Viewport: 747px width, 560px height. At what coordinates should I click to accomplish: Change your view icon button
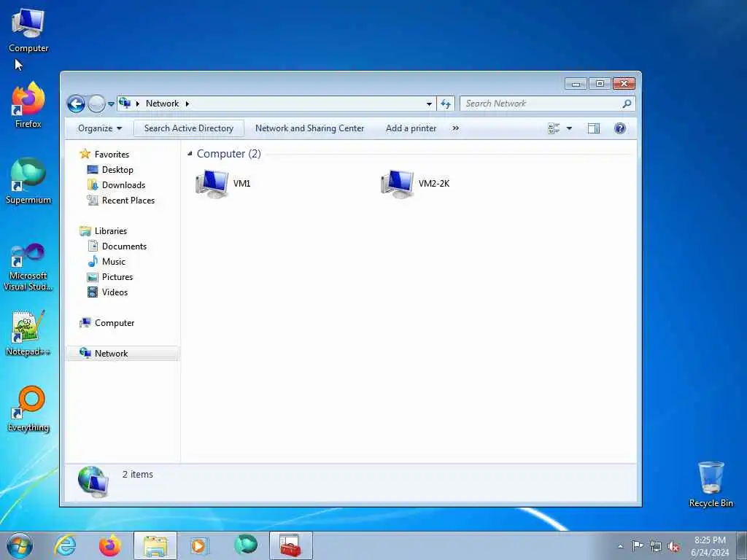(554, 128)
